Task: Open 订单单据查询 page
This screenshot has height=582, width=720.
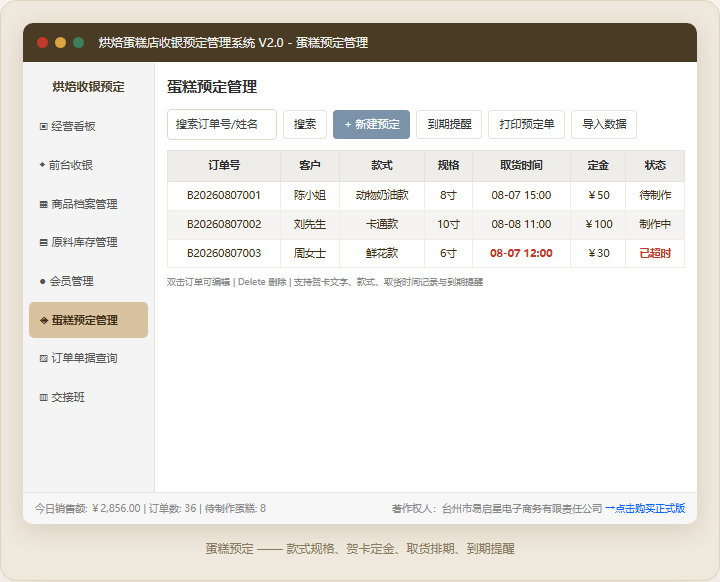Action: [x=88, y=358]
